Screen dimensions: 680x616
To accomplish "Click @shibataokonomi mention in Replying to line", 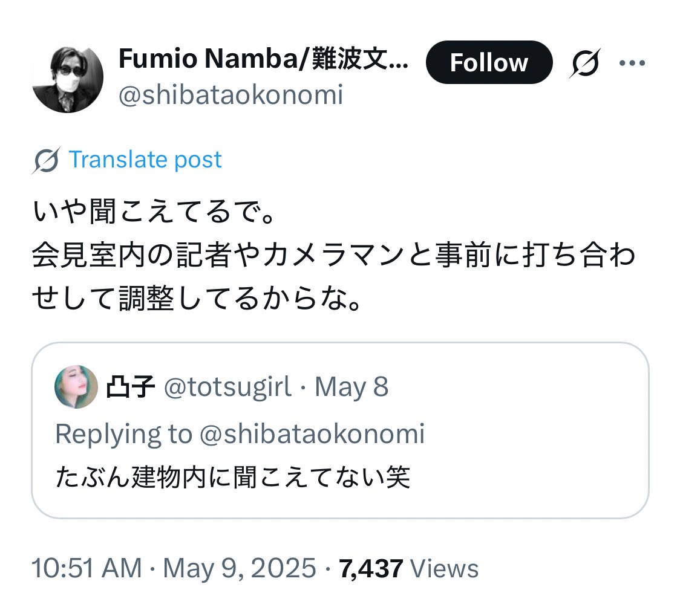I will (312, 434).
